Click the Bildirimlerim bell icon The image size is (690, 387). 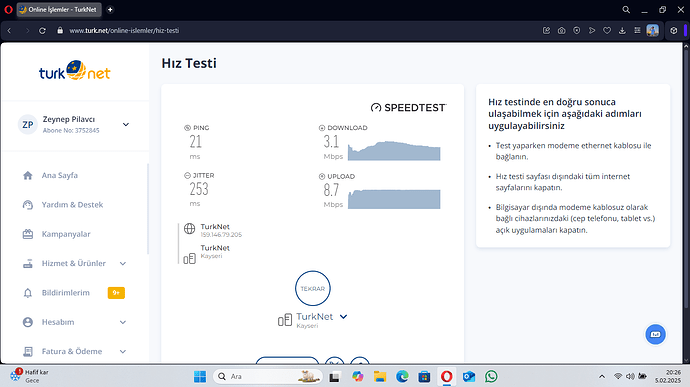click(x=28, y=293)
